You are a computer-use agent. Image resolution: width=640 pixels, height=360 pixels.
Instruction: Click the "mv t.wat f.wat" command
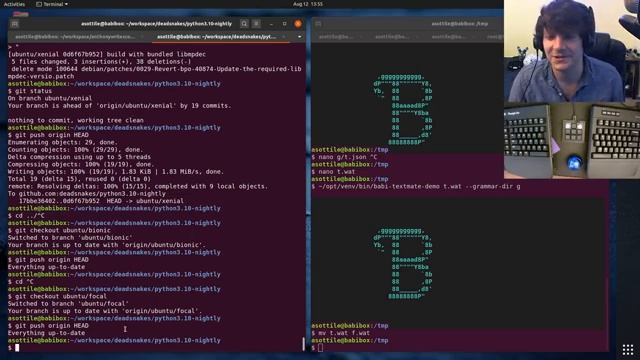[341, 333]
